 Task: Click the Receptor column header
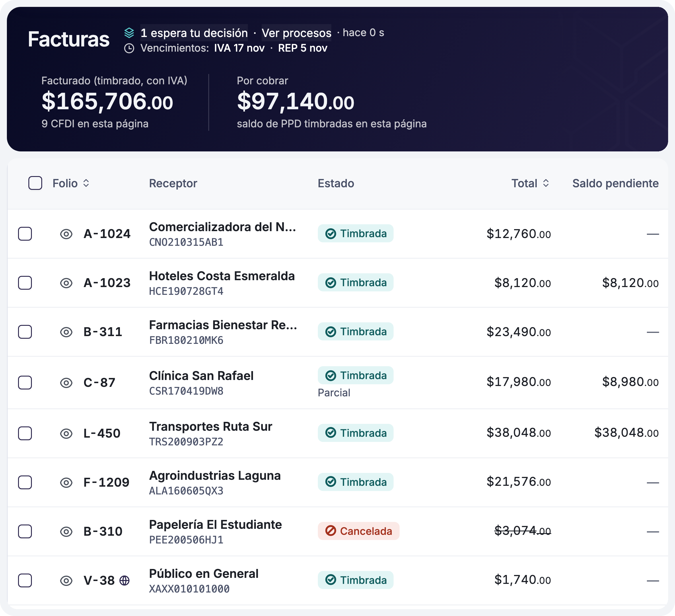tap(173, 184)
